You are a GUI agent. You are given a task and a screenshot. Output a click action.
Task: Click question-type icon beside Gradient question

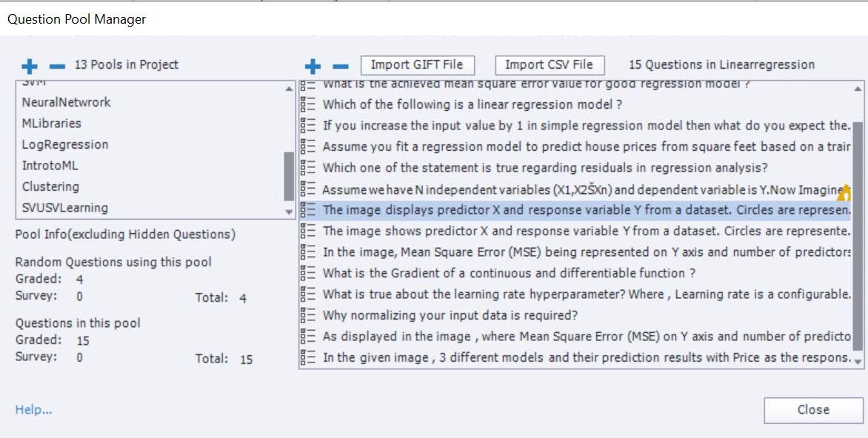click(x=307, y=272)
